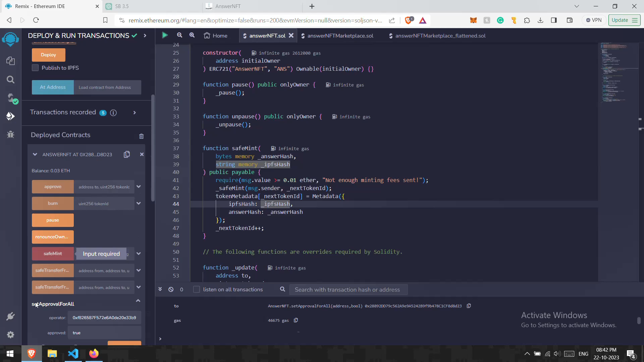Screen dimensions: 644x362
Task: Expand the approve function inputs
Action: [139, 187]
